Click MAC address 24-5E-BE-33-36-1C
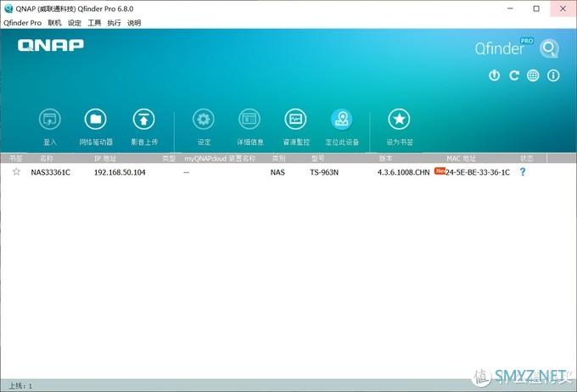This screenshot has height=392, width=577. pyautogui.click(x=478, y=172)
